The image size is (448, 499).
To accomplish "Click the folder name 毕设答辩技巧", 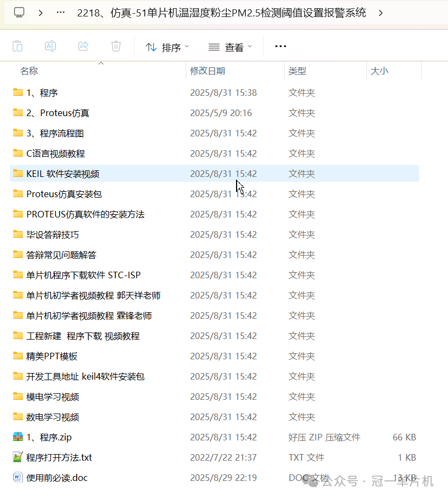I will [53, 235].
